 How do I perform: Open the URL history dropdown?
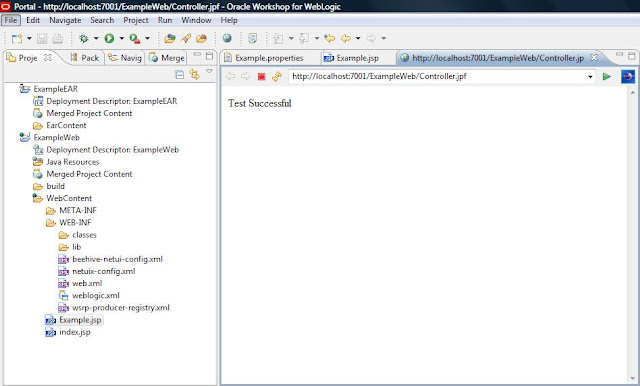click(x=590, y=77)
